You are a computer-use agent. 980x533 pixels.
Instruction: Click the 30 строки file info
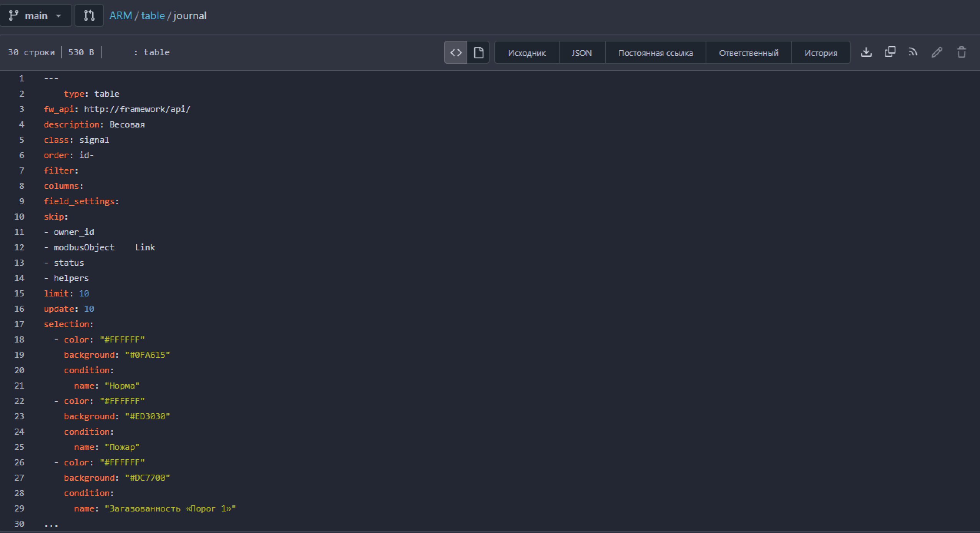pyautogui.click(x=31, y=52)
